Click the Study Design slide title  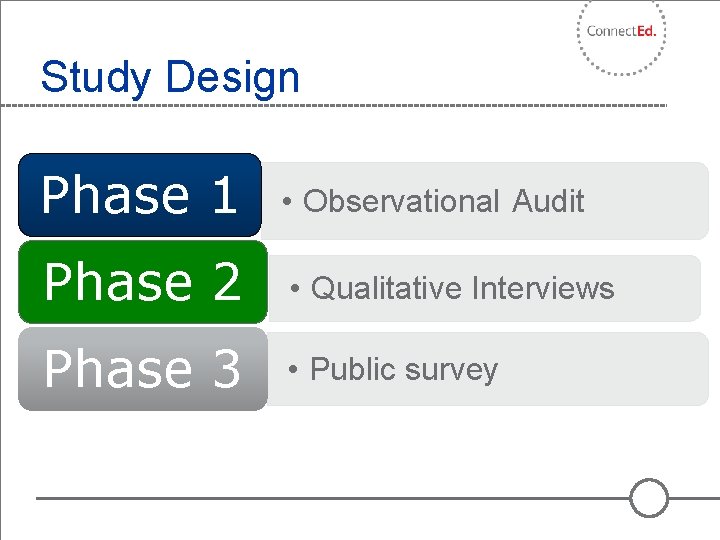point(170,77)
